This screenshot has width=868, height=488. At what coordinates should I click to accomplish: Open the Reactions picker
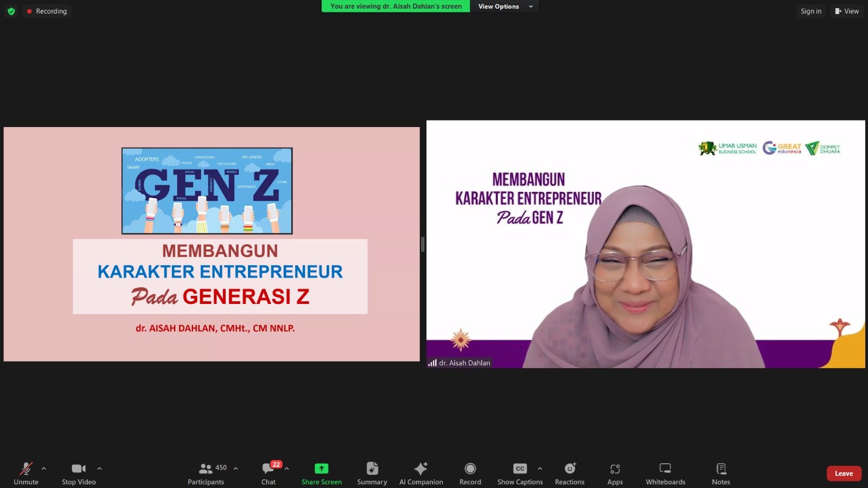click(570, 469)
